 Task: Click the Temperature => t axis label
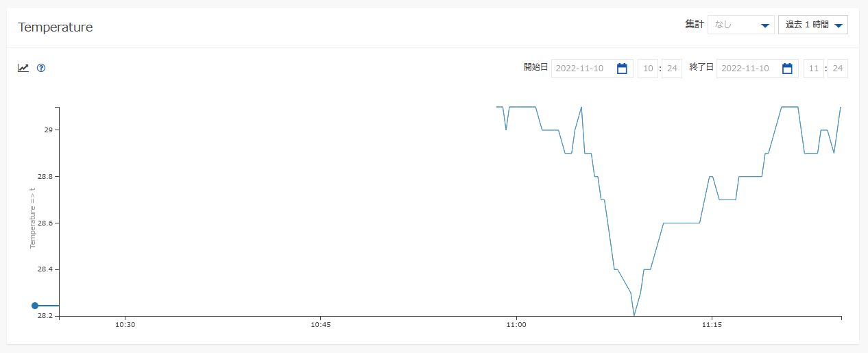32,217
